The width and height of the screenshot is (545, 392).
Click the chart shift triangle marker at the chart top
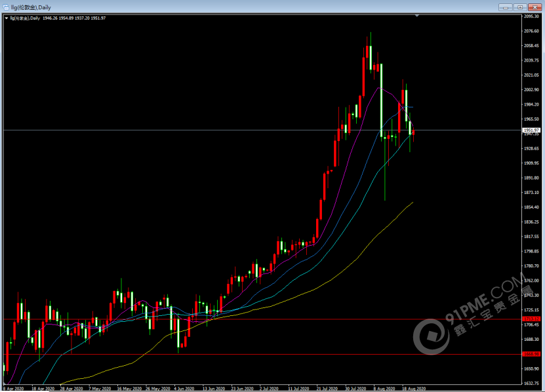(x=416, y=16)
